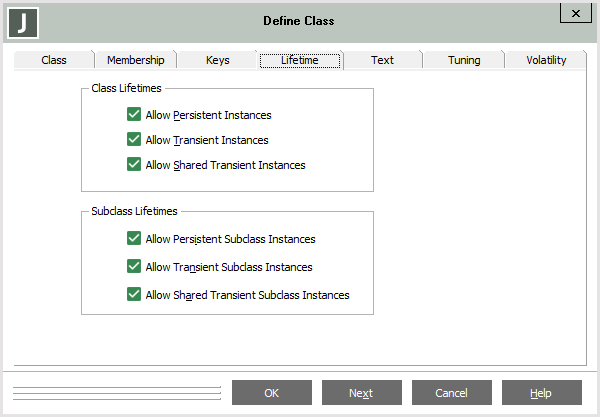Open the Tuning tab

coord(464,60)
